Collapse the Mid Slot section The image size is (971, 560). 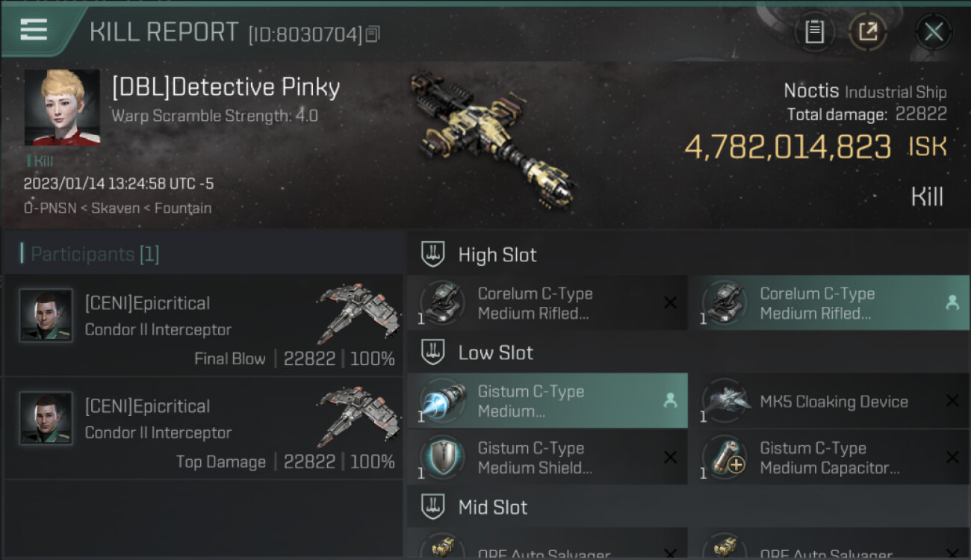tap(433, 507)
